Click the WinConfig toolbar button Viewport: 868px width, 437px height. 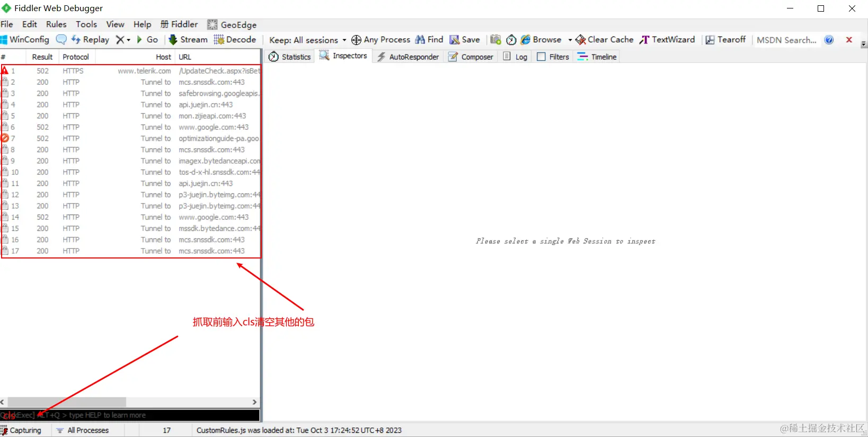tap(25, 40)
